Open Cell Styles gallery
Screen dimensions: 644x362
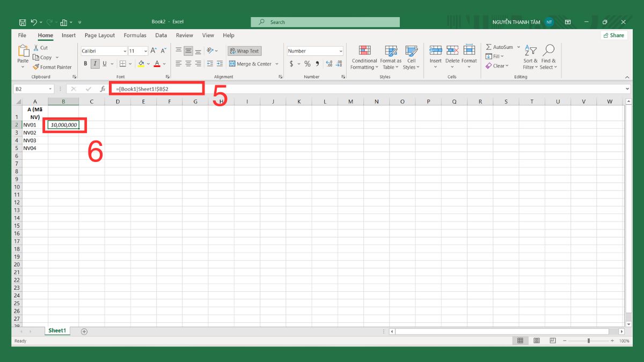pos(411,50)
